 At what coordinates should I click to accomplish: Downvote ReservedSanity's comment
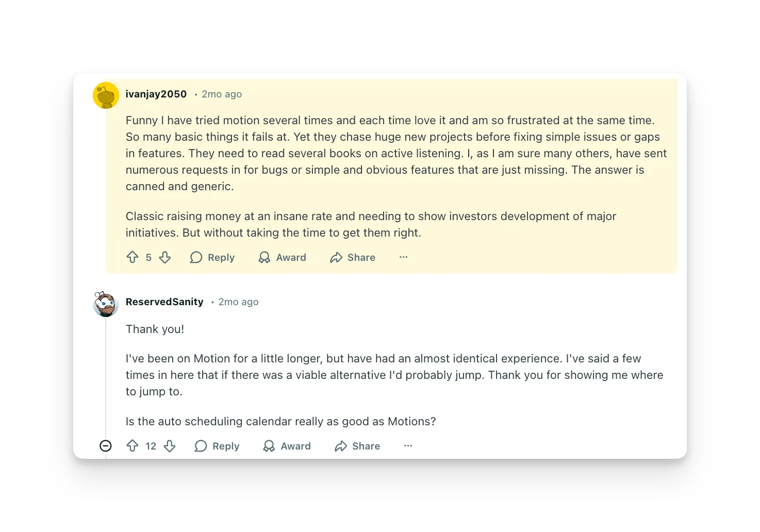170,446
